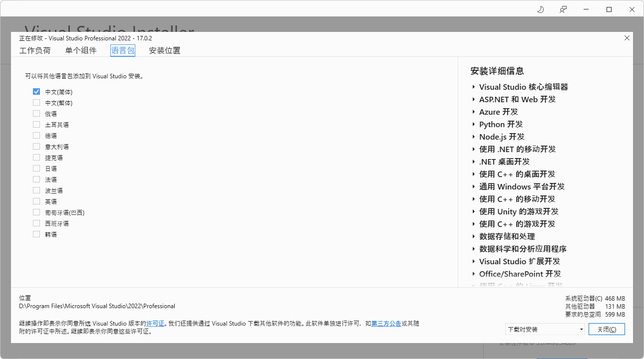Enable the 韩语 language pack
The image size is (644, 359).
click(36, 234)
